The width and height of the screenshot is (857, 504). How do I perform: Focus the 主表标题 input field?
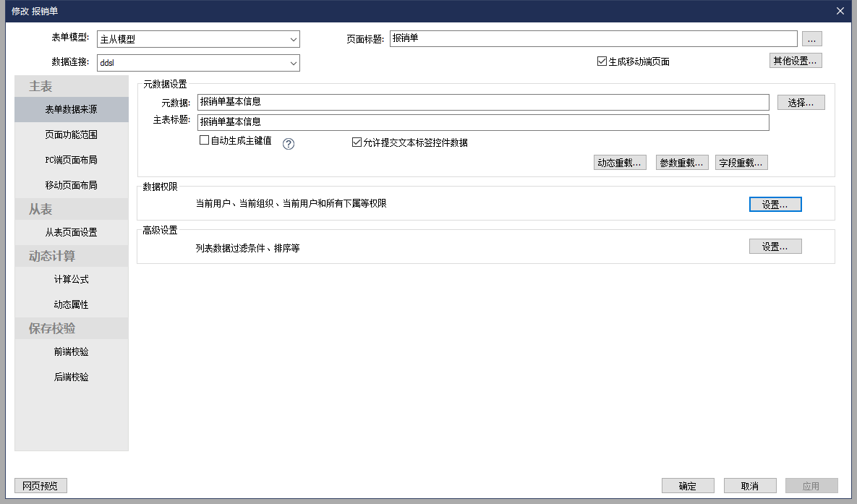click(482, 123)
